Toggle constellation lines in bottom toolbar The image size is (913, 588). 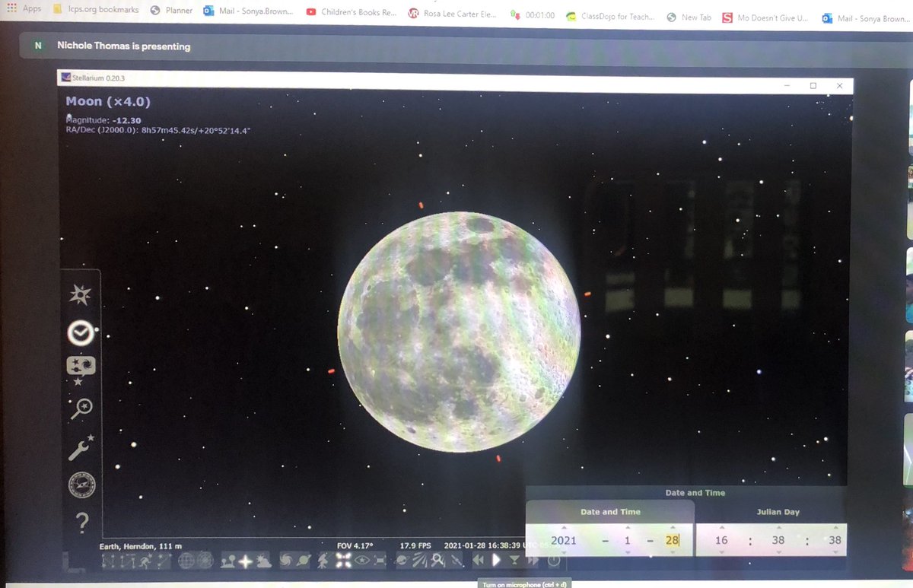coord(107,561)
